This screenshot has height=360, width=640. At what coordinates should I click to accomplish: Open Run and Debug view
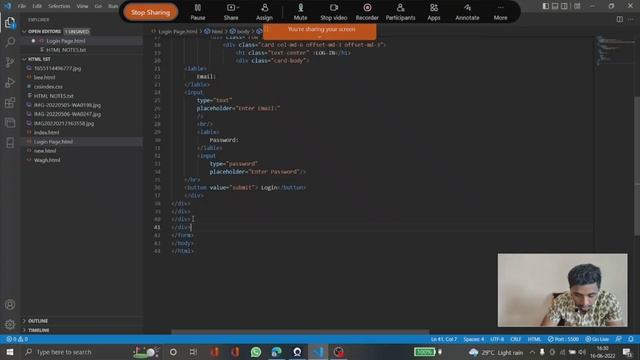tap(10, 82)
